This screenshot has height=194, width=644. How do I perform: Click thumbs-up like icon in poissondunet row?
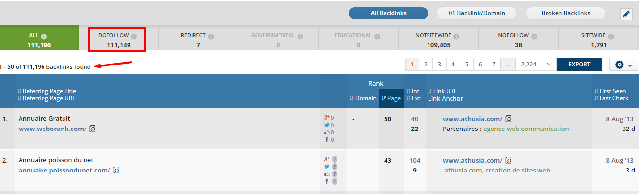[327, 173]
